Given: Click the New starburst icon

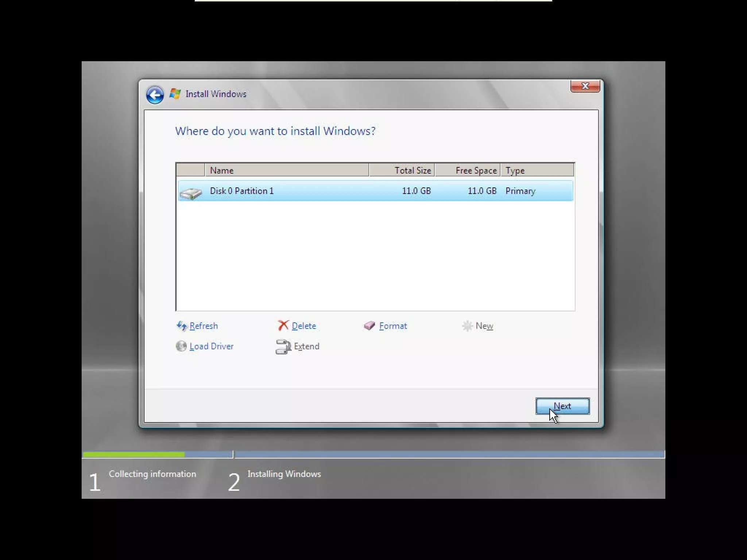Looking at the screenshot, I should pyautogui.click(x=467, y=326).
